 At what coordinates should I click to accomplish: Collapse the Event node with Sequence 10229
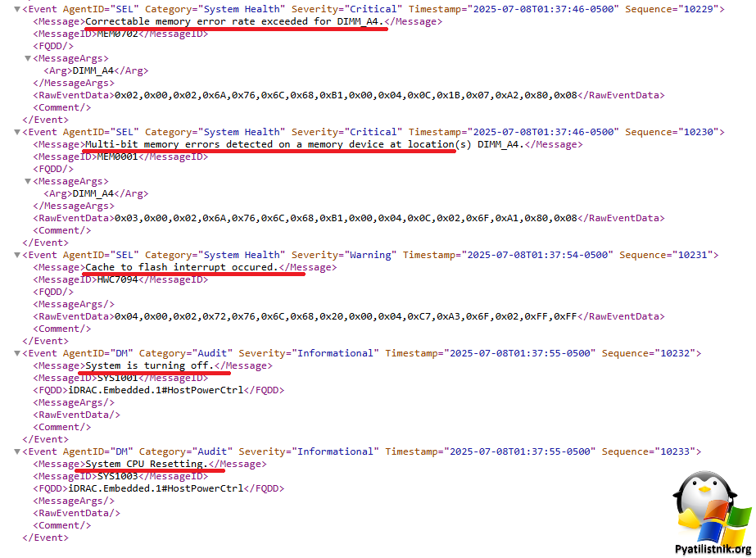(x=17, y=9)
